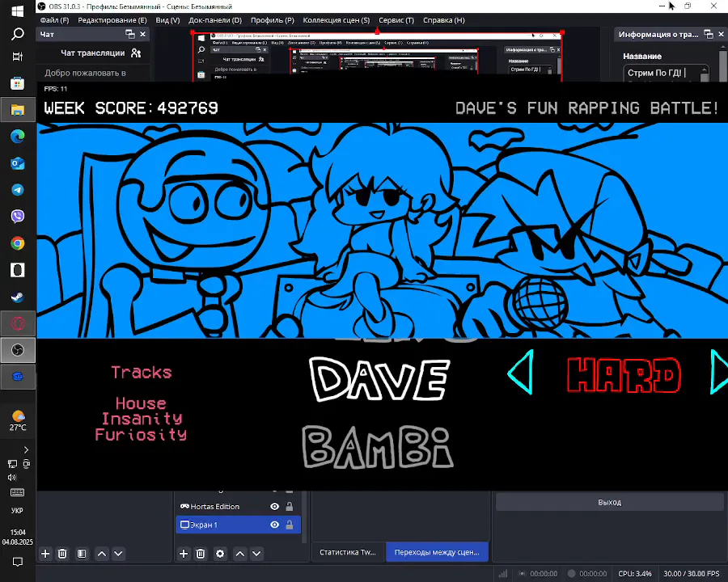Click the network signal status icon
This screenshot has height=582, width=728.
503,574
